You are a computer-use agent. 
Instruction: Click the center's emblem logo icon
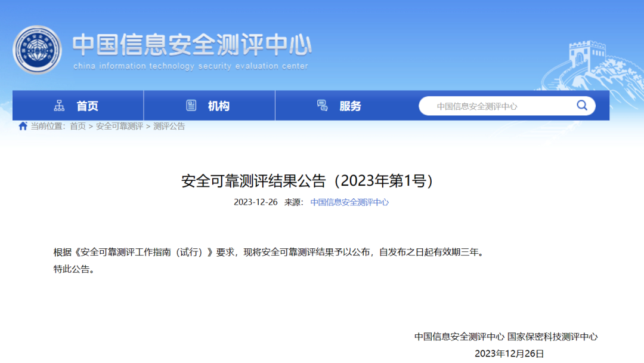(x=38, y=48)
